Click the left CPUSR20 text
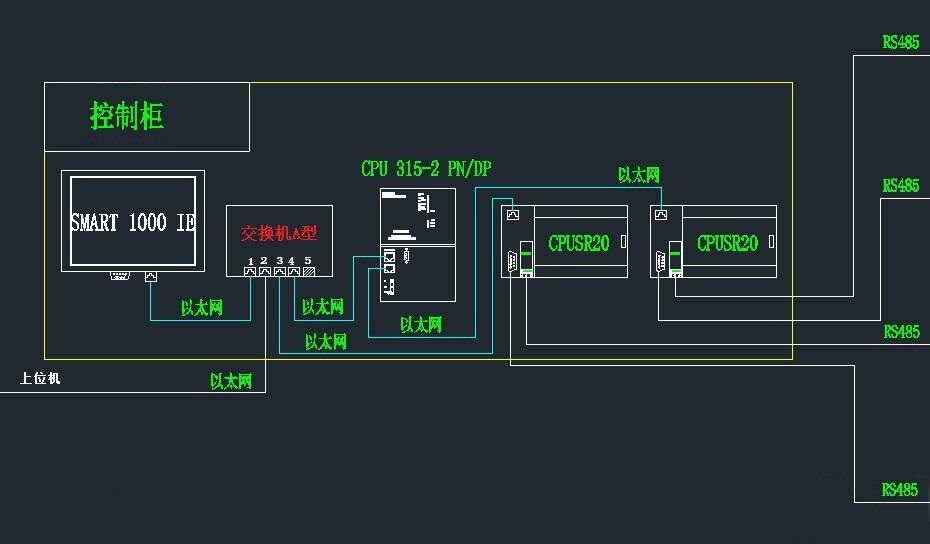Screen dimensions: 930x544 pyautogui.click(x=578, y=243)
